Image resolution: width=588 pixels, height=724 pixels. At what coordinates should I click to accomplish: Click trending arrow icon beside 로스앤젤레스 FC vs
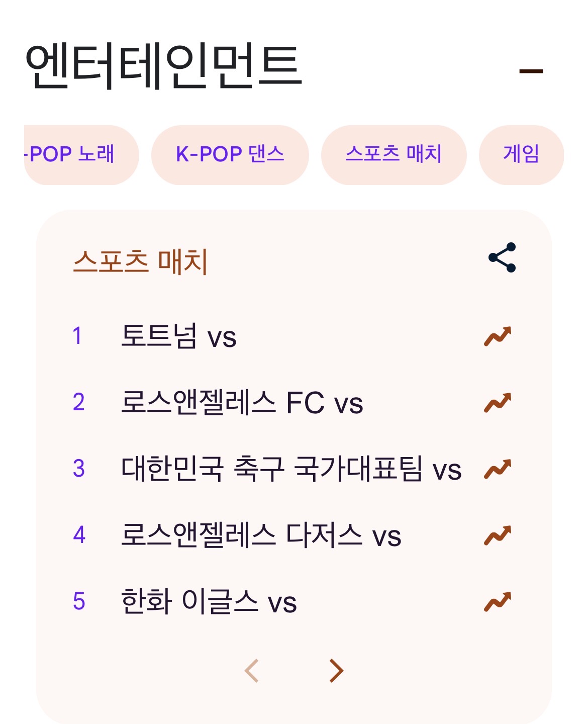click(x=498, y=403)
